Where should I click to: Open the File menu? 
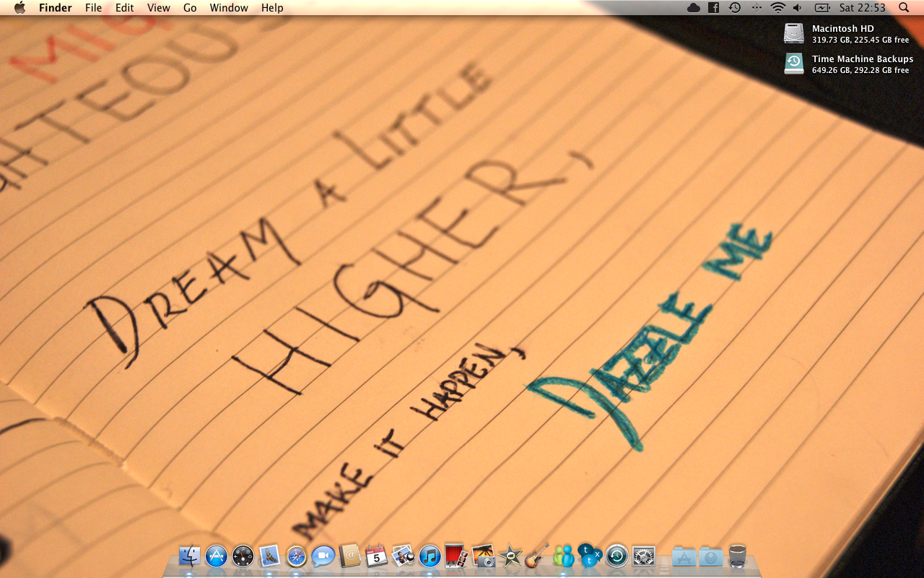(x=93, y=8)
